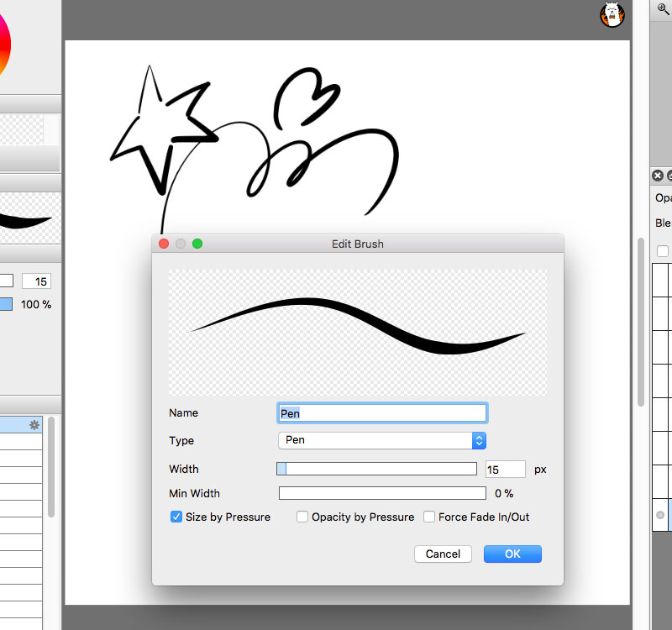Click the brush size field showing 15 in the left panel
672x630 pixels.
point(36,281)
